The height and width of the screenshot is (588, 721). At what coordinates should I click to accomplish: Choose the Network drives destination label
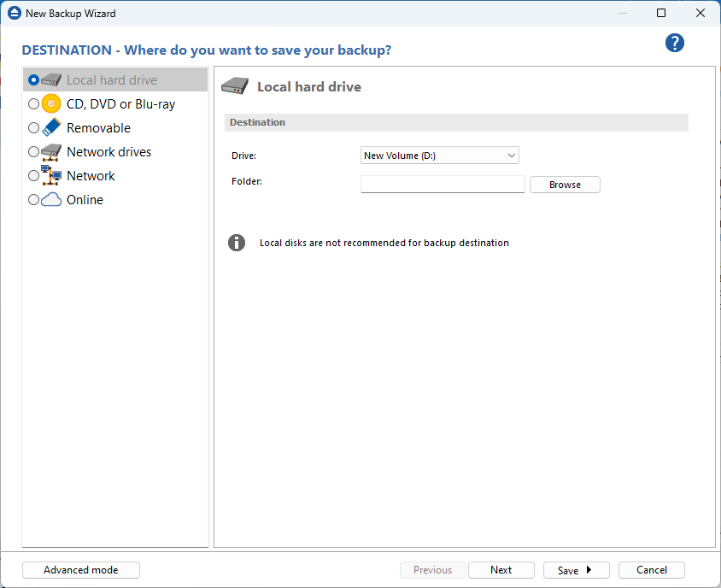pos(108,152)
